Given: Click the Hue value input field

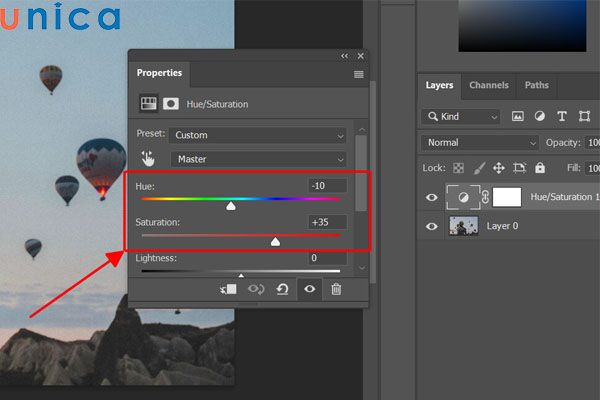Looking at the screenshot, I should pos(328,186).
